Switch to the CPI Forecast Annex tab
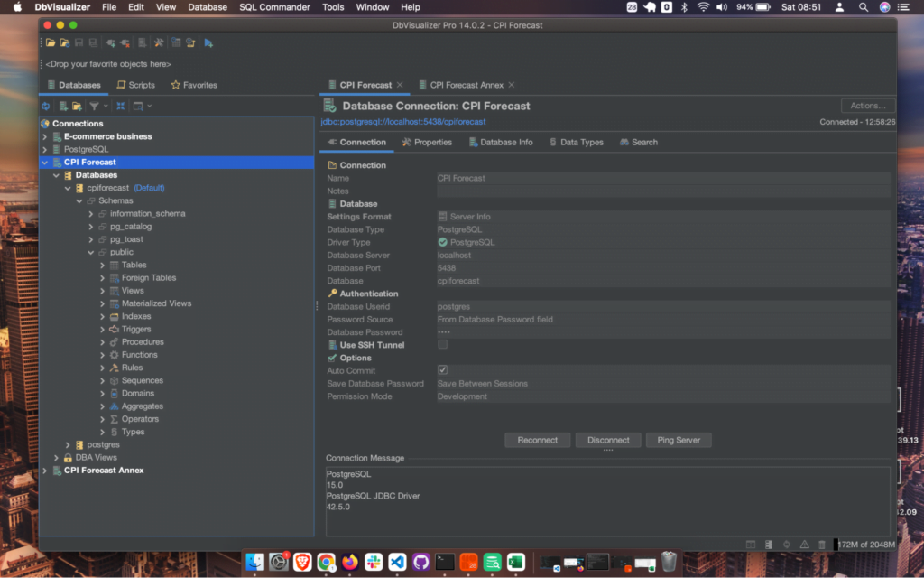This screenshot has height=578, width=924. click(467, 85)
